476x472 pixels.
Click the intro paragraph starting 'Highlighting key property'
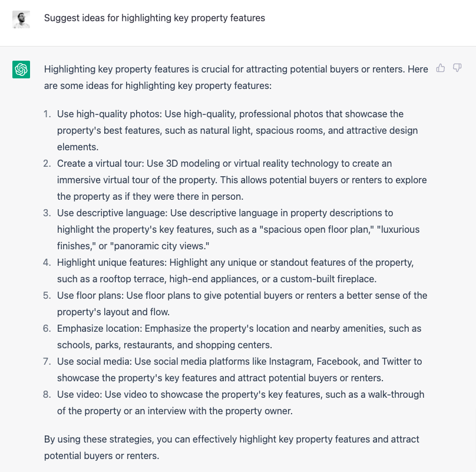coord(236,77)
